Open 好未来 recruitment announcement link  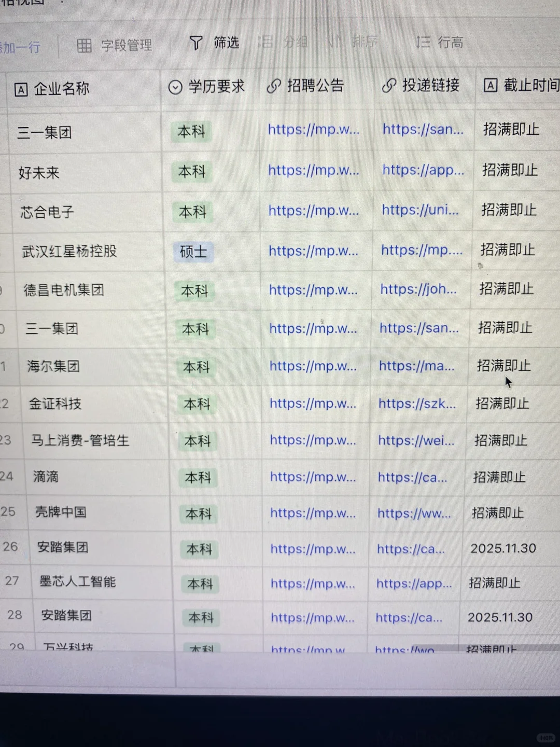click(314, 170)
